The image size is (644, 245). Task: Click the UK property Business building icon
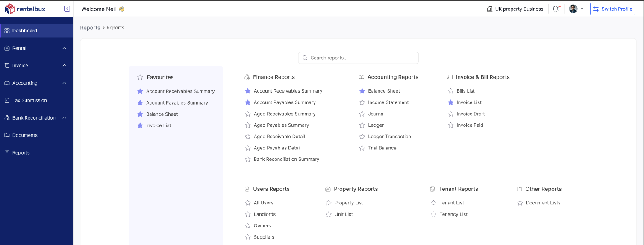click(489, 9)
